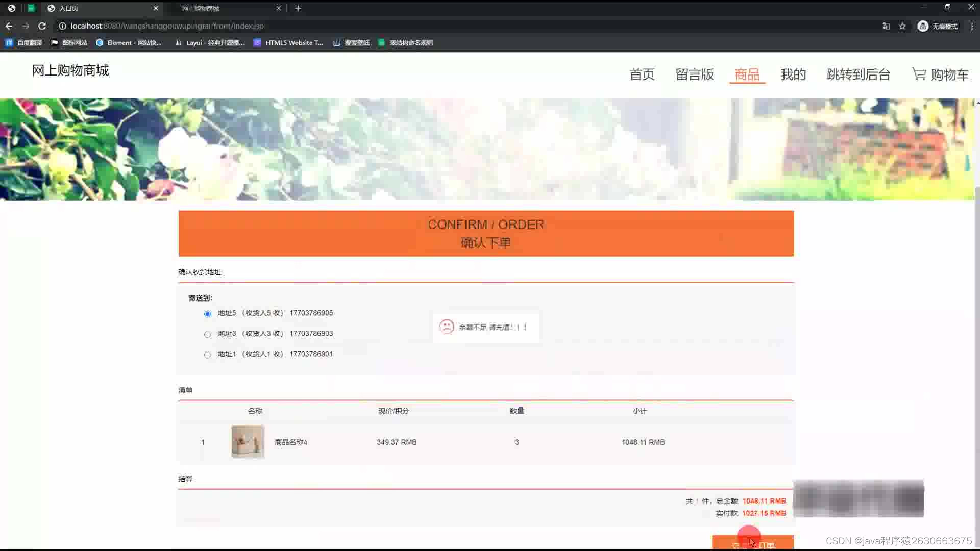Click the browser refresh icon
Screen dimensions: 980x551
click(x=42, y=26)
